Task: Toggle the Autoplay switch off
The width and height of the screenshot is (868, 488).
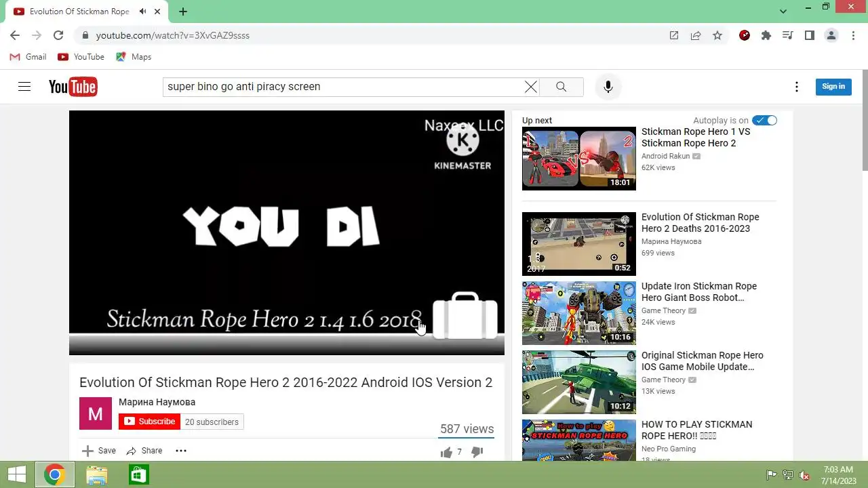Action: [x=765, y=121]
